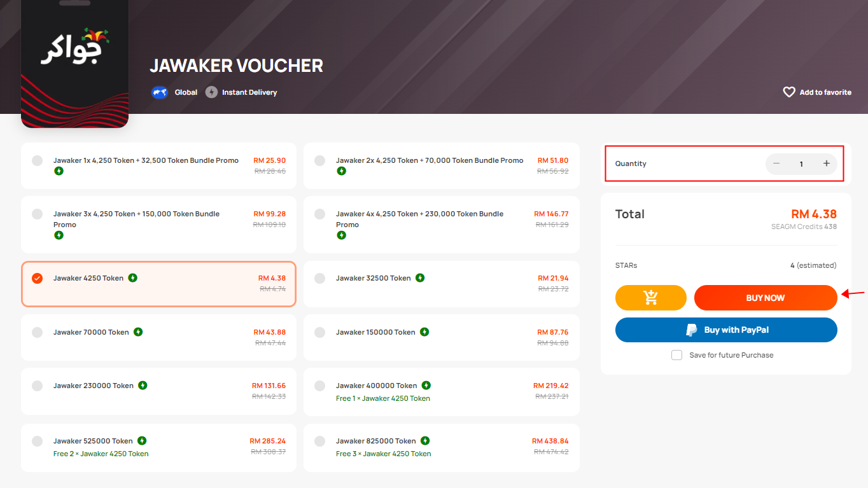Click the total amount RM 4.38

point(814,214)
